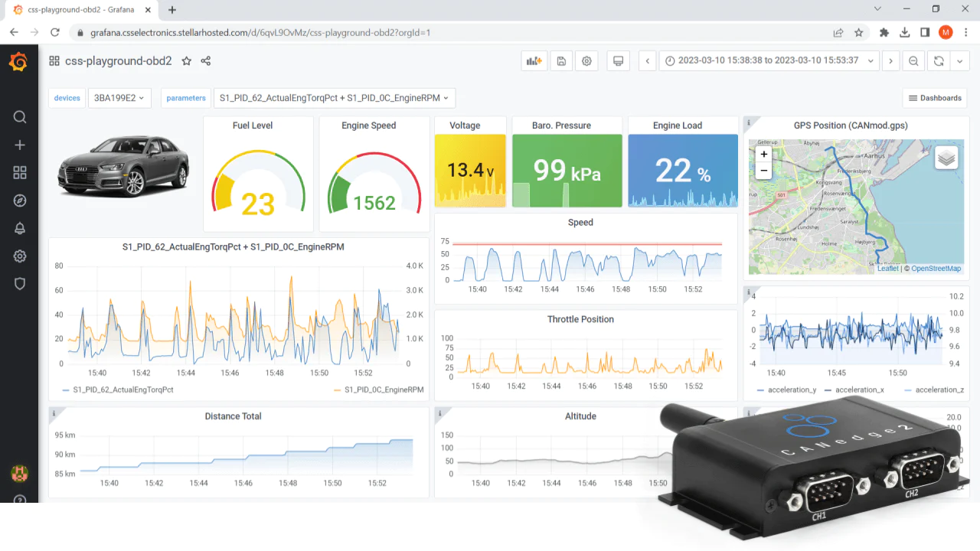Click the car image panel
The height and width of the screenshot is (551, 980).
pyautogui.click(x=123, y=166)
